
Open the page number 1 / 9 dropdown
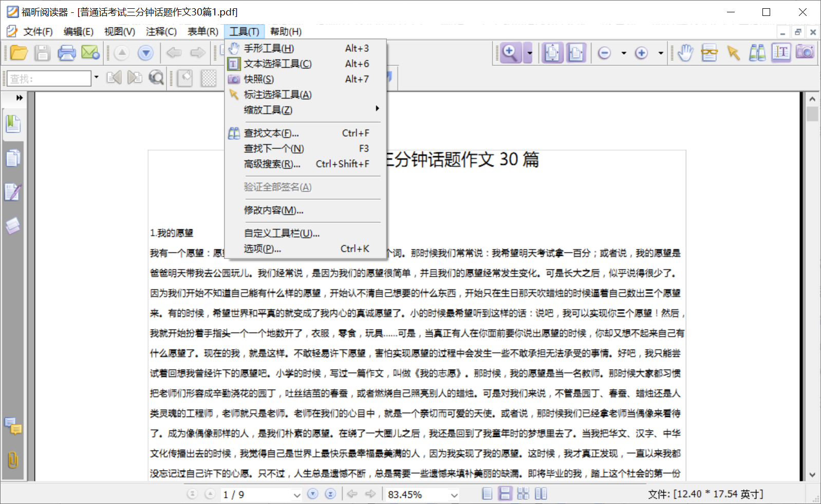pos(296,495)
